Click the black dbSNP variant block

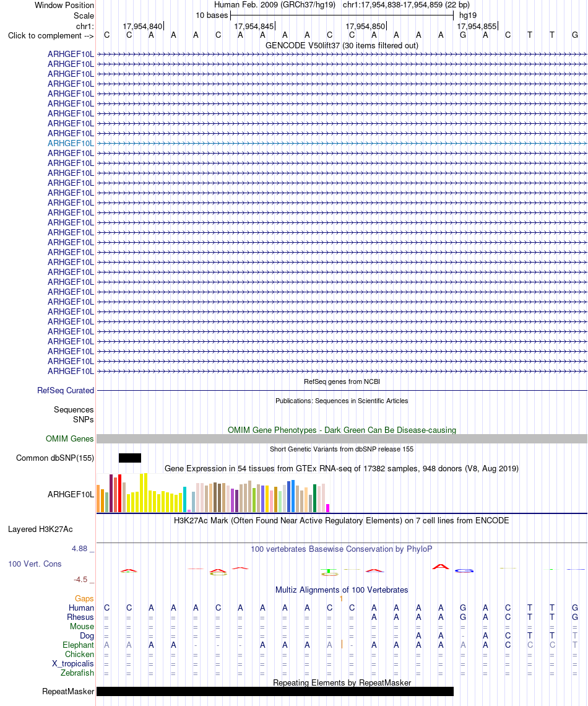[x=130, y=458]
